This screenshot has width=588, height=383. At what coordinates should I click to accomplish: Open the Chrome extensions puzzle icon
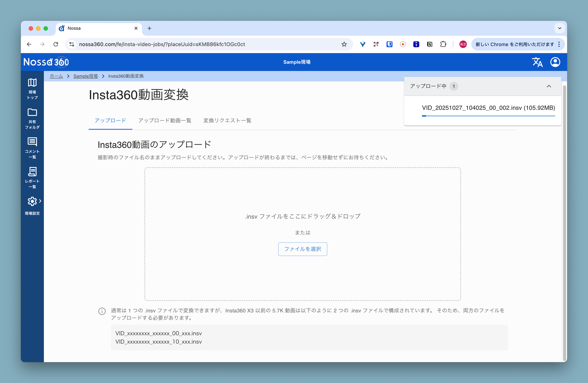click(x=443, y=44)
